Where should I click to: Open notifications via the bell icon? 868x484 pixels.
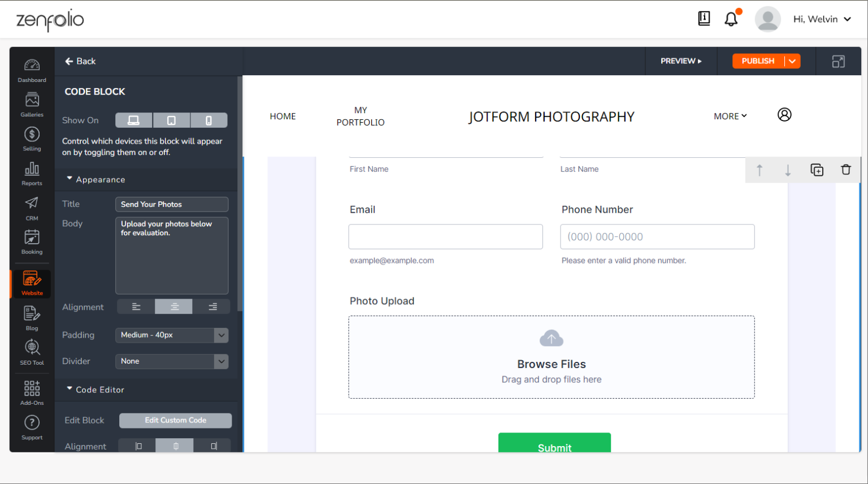(731, 19)
